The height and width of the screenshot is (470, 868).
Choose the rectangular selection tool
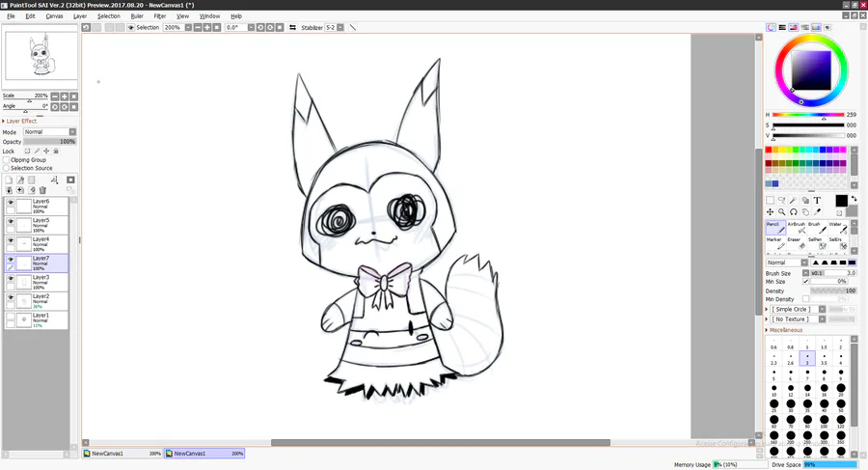[770, 200]
